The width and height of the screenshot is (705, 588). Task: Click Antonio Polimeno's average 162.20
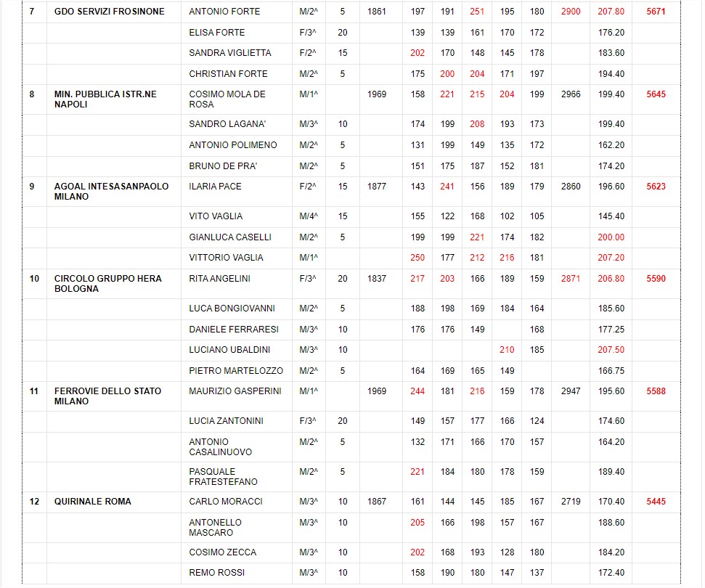[611, 145]
